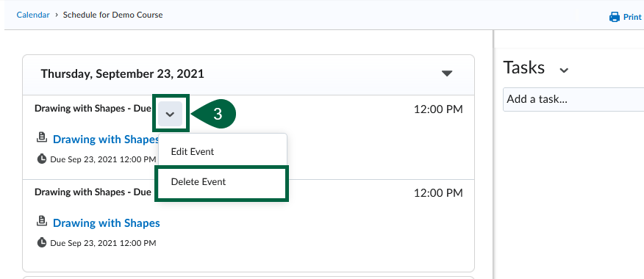Click assignment icon beside second Drawing with Shapes
The image size is (644, 279).
pyautogui.click(x=41, y=222)
